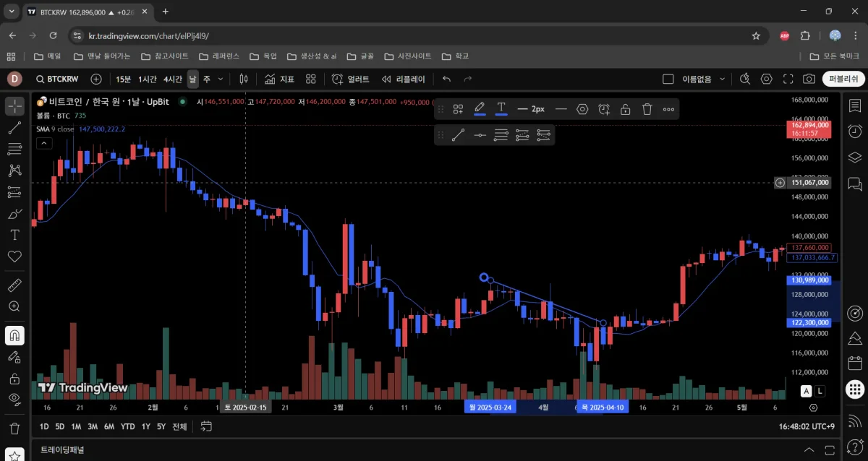The width and height of the screenshot is (868, 461).
Task: Open quick search lightning icon
Action: click(x=746, y=79)
